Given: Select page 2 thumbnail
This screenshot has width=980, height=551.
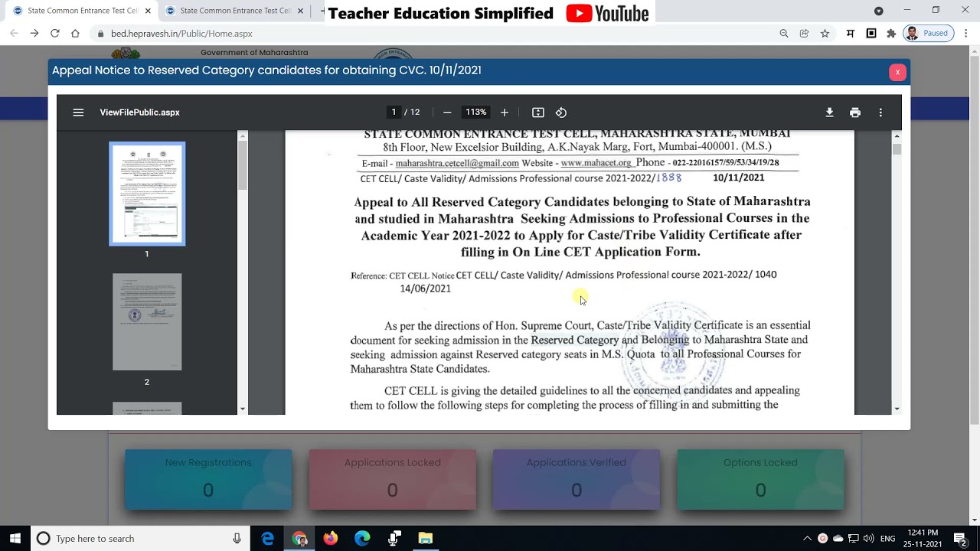Looking at the screenshot, I should 147,322.
